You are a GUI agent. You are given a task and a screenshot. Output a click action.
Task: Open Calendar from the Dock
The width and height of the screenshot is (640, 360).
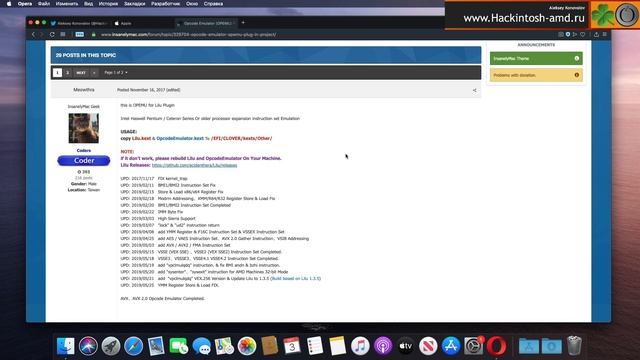292,346
